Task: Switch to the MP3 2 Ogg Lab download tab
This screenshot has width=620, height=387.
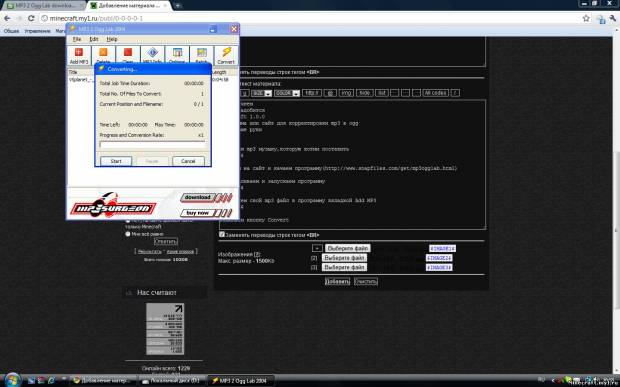Action: point(44,6)
